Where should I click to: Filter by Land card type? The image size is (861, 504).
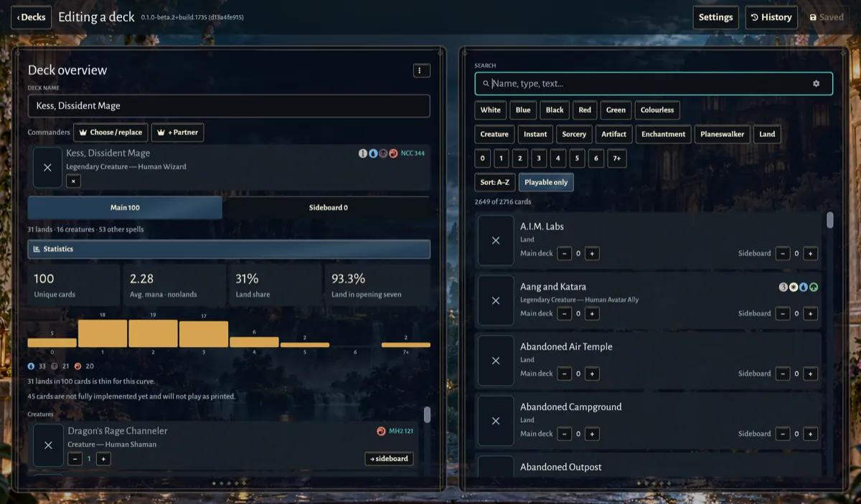click(x=767, y=134)
